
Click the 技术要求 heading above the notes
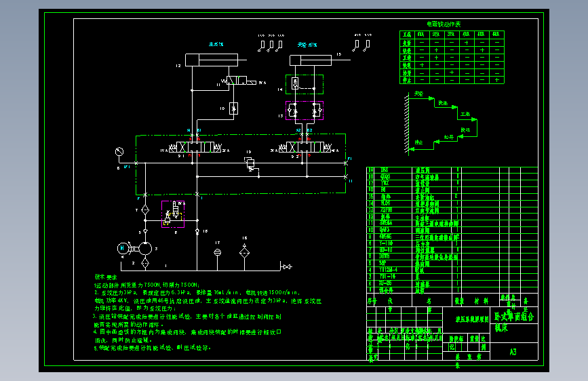click(106, 277)
